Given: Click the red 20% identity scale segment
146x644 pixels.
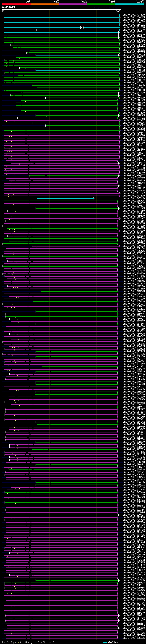Looking at the screenshot, I should (x=16, y=4).
